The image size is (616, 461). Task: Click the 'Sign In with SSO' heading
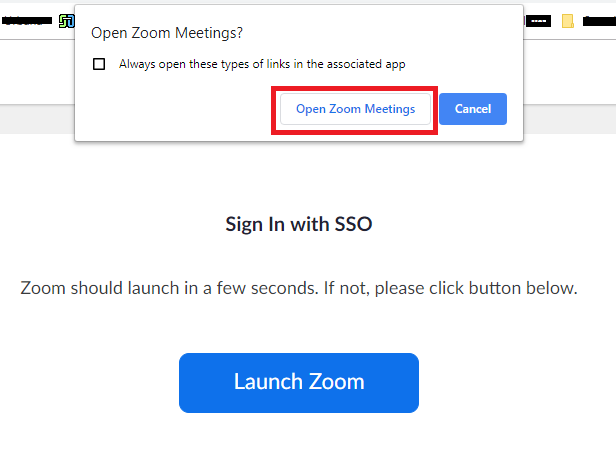click(299, 224)
